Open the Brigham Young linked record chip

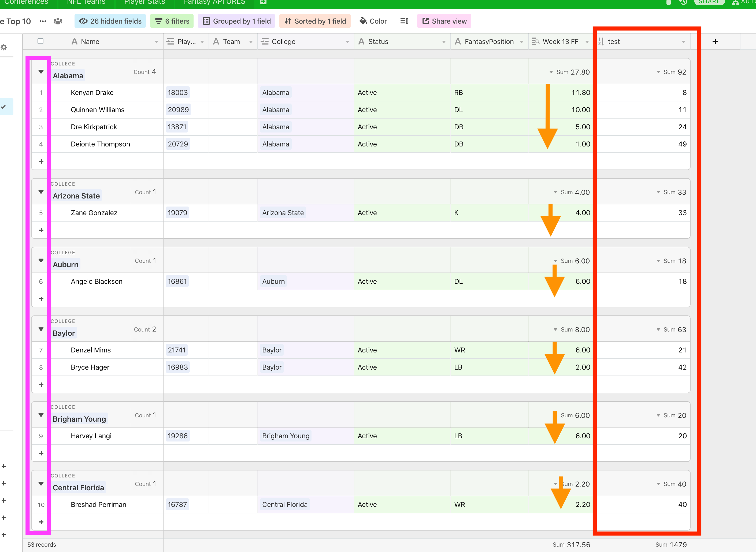286,436
